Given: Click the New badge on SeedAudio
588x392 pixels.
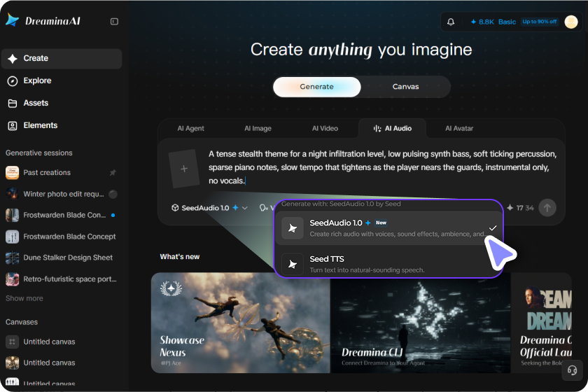Looking at the screenshot, I should [381, 223].
